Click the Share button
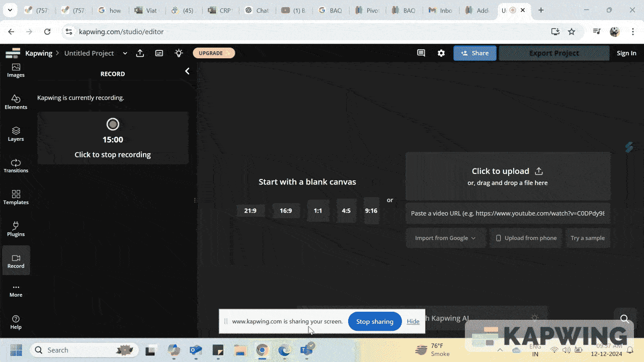 [x=475, y=53]
